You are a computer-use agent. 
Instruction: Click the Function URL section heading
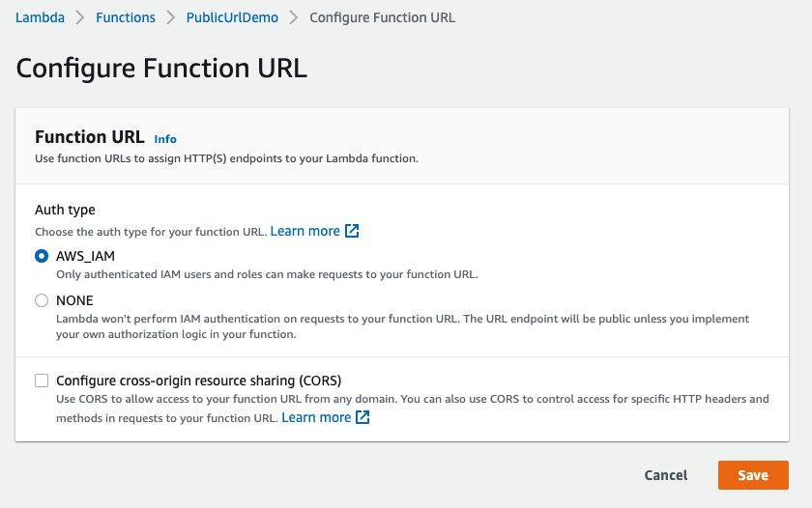(90, 137)
